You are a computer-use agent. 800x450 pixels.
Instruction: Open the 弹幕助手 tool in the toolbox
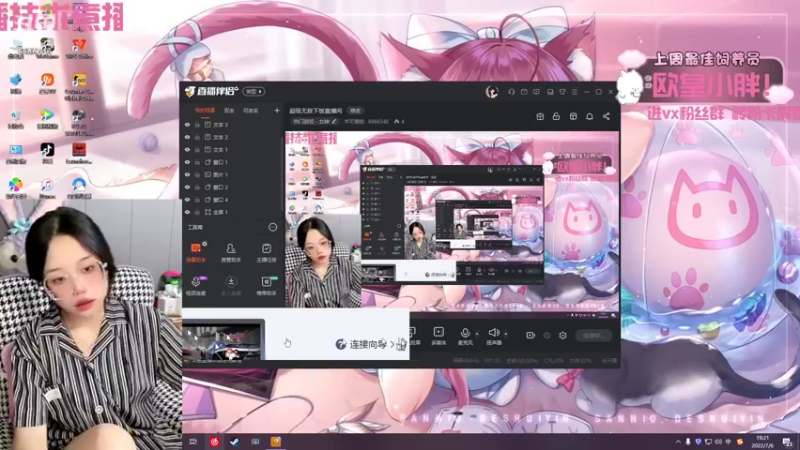pos(195,252)
